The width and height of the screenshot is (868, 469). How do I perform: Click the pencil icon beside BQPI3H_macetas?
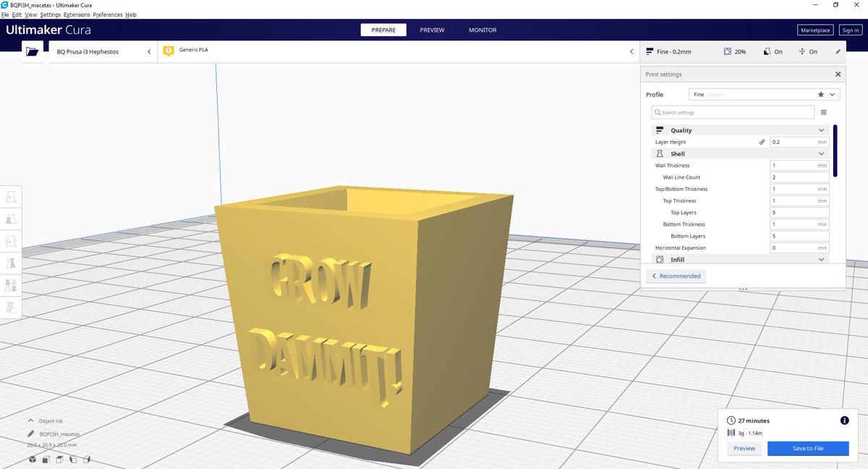pos(31,433)
